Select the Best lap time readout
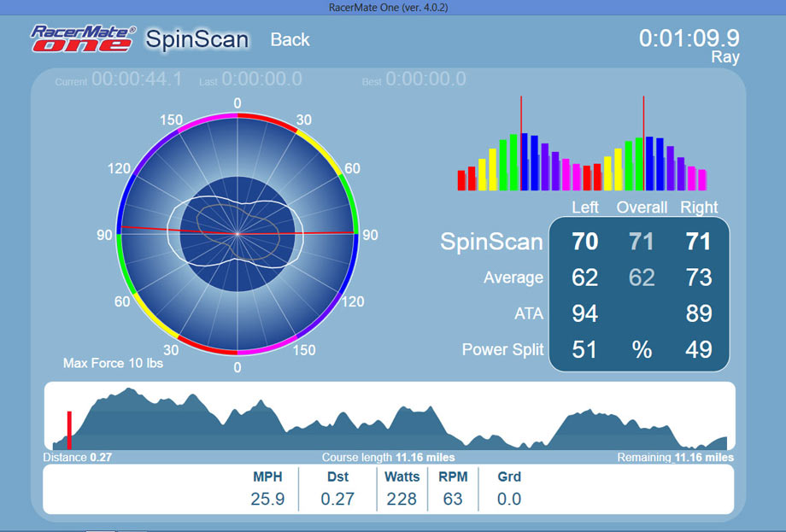This screenshot has height=532, width=786. click(425, 79)
